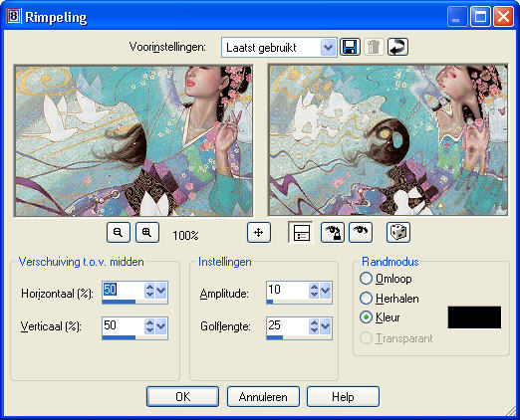Open the Voorinstellingen dropdown
Image resolution: width=520 pixels, height=420 pixels.
[x=328, y=48]
